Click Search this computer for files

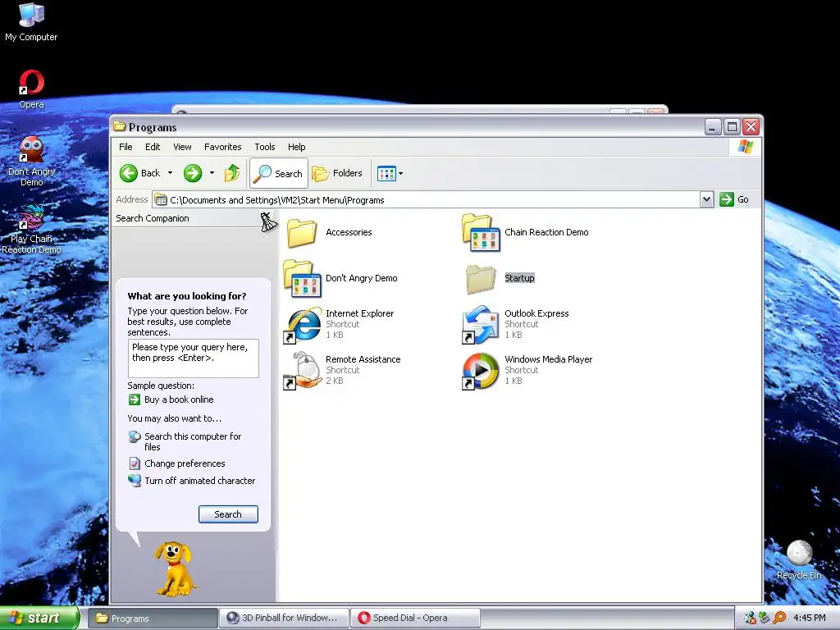185,441
